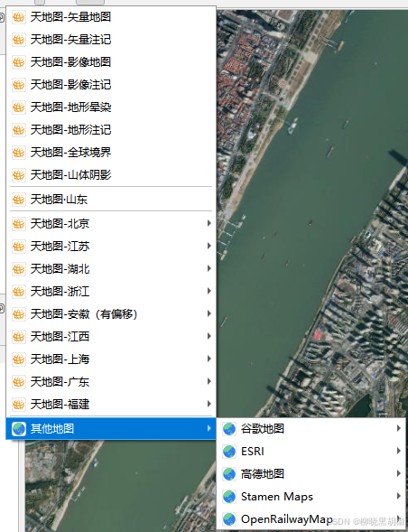Open the 谷歌地图 submenu entry
Viewport: 408px width, 532px height.
coord(311,429)
